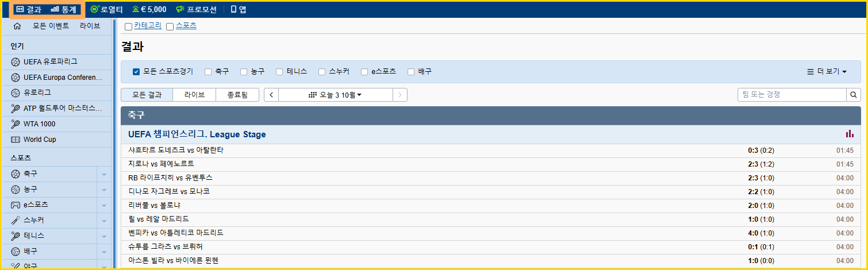Click the next date arrow
The width and height of the screenshot is (868, 270).
[400, 95]
